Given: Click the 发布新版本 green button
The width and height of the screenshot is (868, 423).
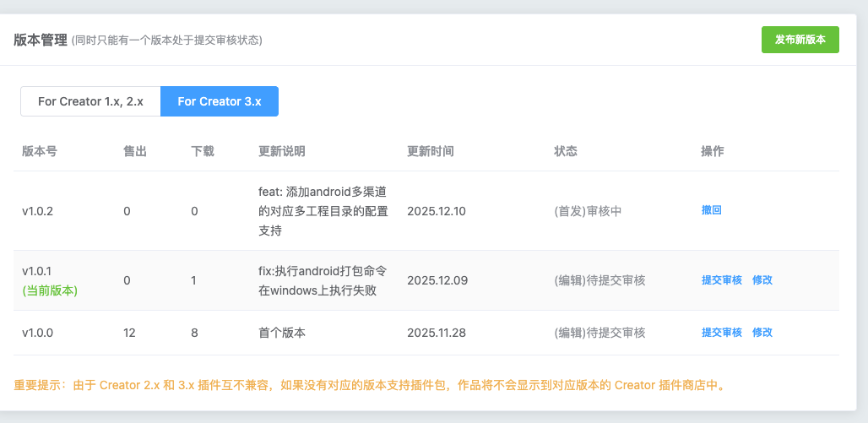Looking at the screenshot, I should [x=800, y=40].
